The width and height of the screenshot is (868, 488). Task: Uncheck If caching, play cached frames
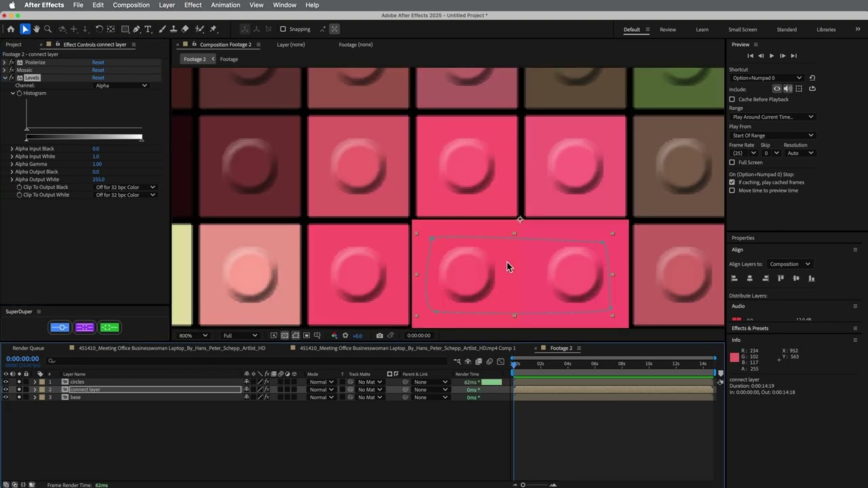click(732, 182)
